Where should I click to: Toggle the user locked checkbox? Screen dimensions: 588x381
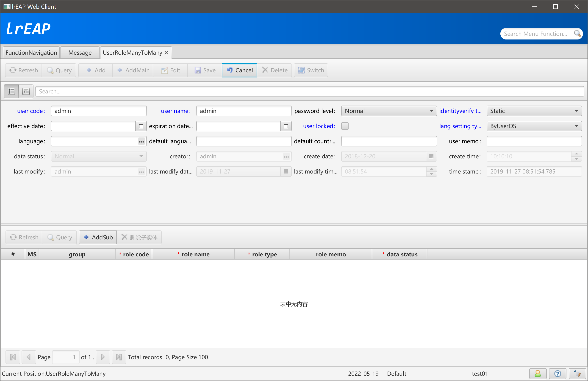[x=345, y=126]
